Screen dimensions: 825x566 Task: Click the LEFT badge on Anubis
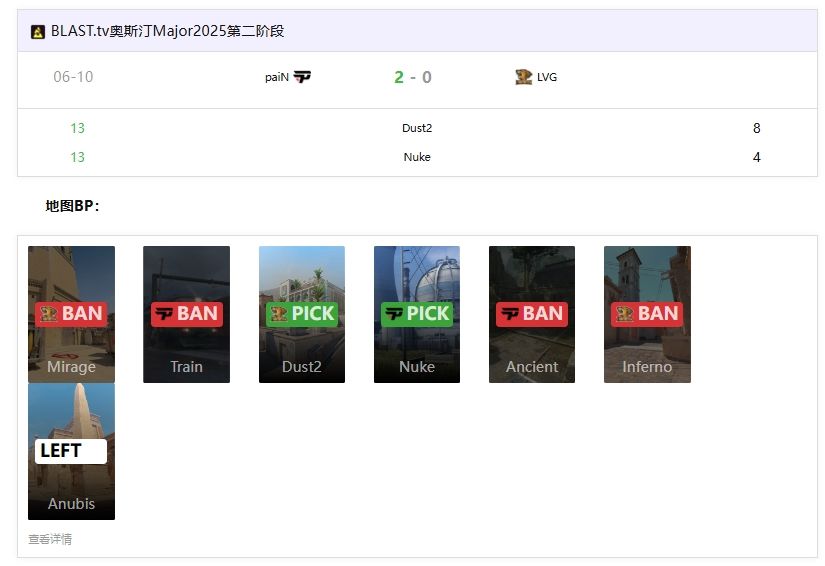coord(71,451)
